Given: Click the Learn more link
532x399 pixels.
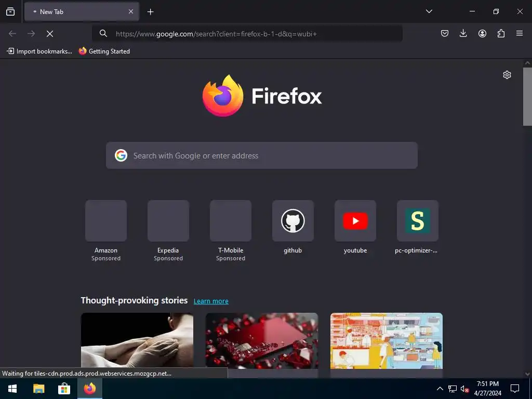Looking at the screenshot, I should [211, 301].
